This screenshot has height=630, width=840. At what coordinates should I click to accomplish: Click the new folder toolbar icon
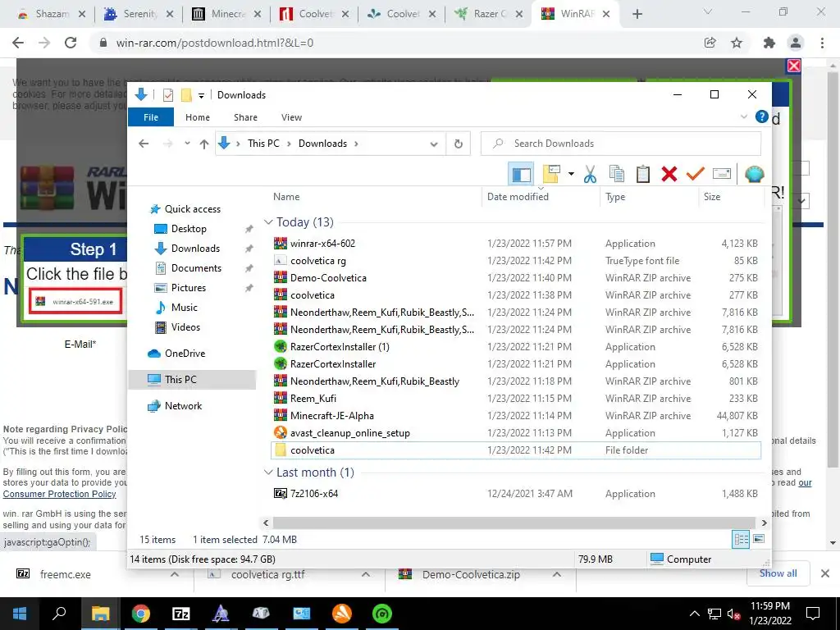pyautogui.click(x=551, y=174)
